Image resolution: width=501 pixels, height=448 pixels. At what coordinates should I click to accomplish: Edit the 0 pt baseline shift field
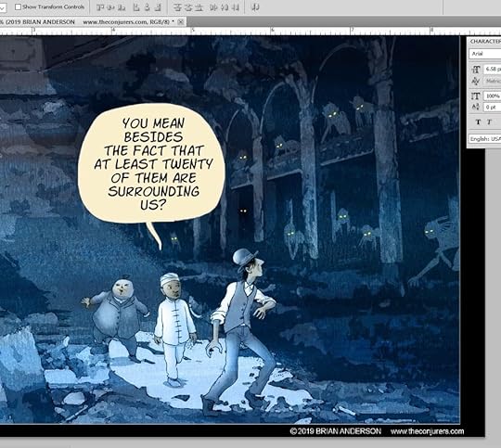[492, 107]
